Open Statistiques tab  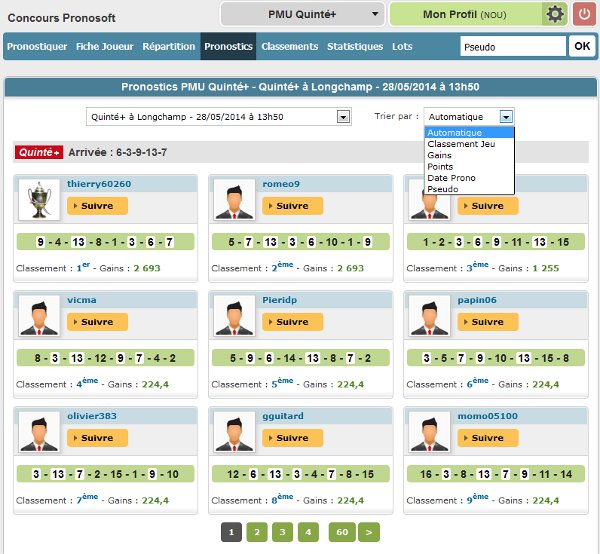pos(355,46)
